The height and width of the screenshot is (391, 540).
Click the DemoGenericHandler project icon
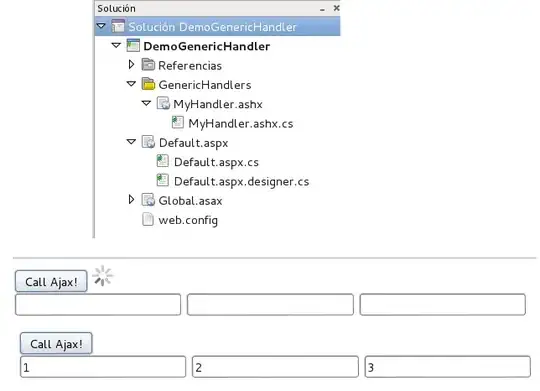[133, 46]
